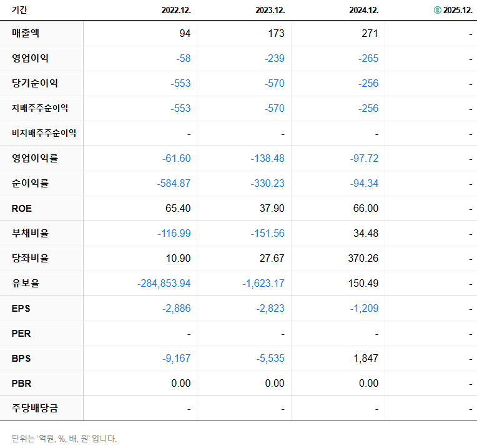Select the 부채비율 value 34.48
This screenshot has height=448, width=477.
(366, 233)
